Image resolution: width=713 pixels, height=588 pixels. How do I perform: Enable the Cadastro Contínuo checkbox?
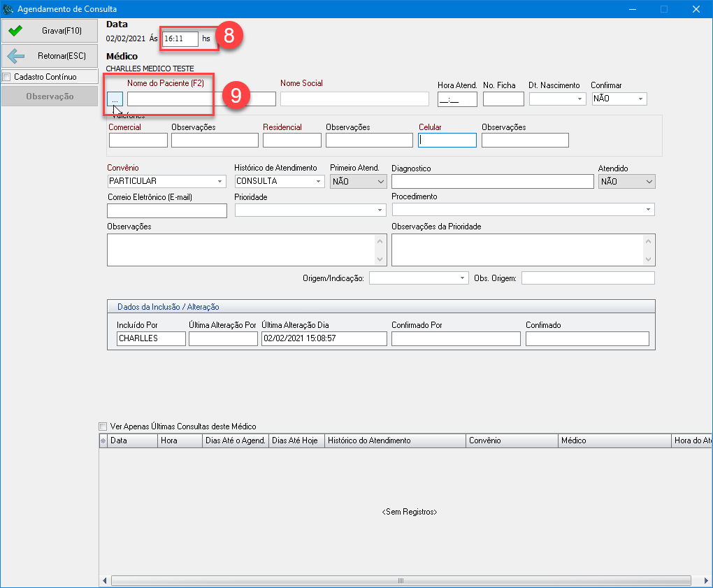(x=7, y=77)
